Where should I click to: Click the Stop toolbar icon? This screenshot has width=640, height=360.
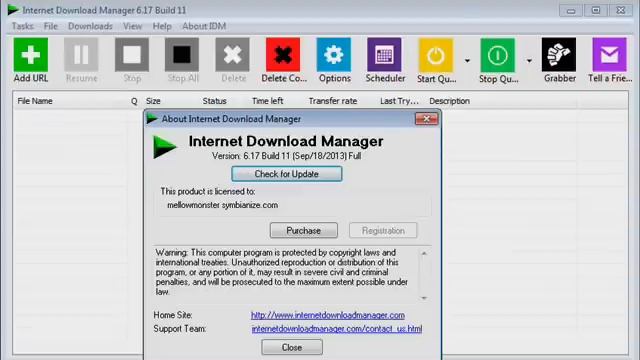132,55
